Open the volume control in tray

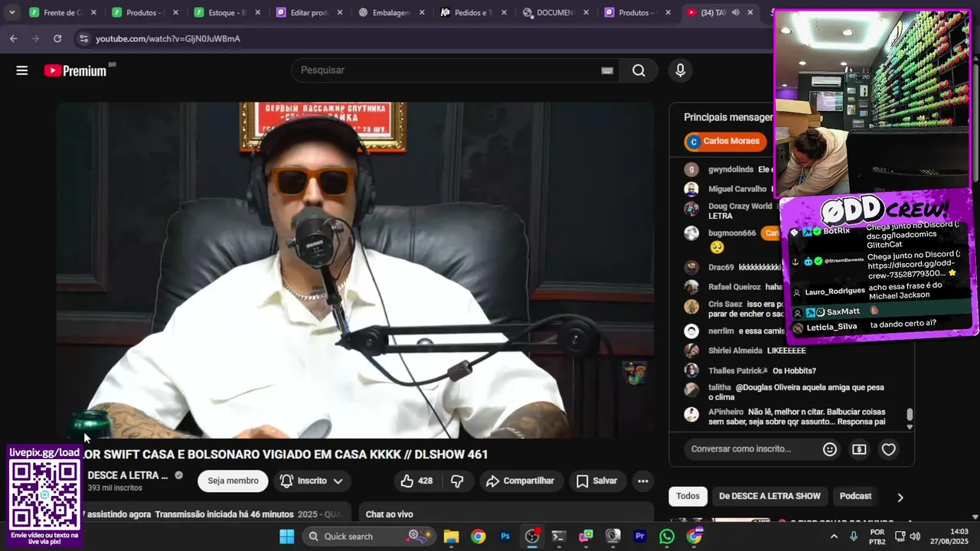pyautogui.click(x=915, y=536)
